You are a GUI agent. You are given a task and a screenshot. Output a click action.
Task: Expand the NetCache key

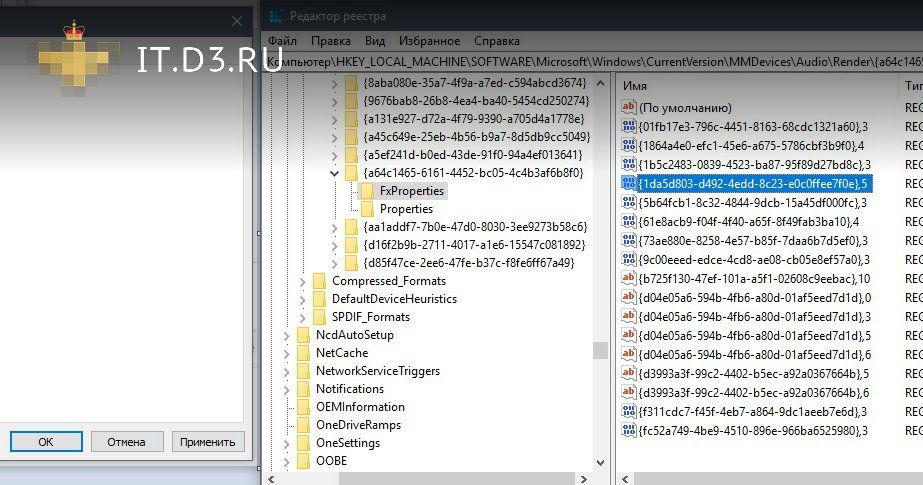coord(288,353)
